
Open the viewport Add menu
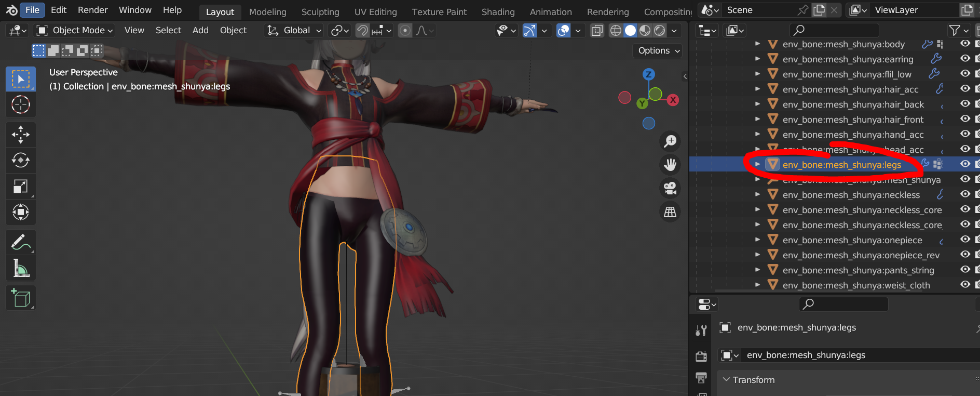click(200, 31)
